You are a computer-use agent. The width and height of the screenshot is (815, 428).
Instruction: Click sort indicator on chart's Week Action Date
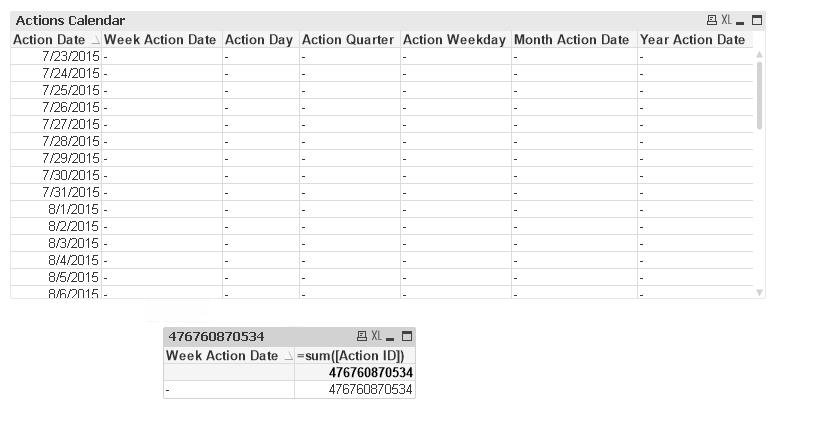[288, 356]
